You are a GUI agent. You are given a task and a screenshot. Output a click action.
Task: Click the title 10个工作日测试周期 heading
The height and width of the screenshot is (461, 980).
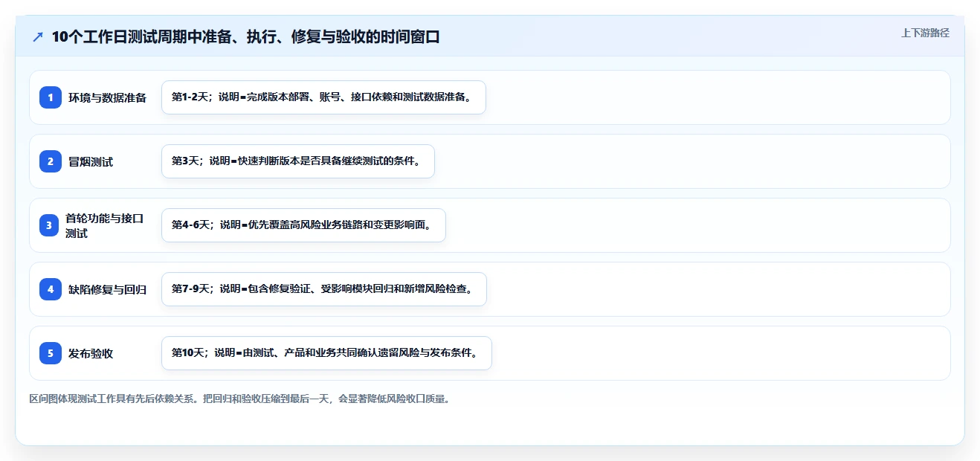245,37
